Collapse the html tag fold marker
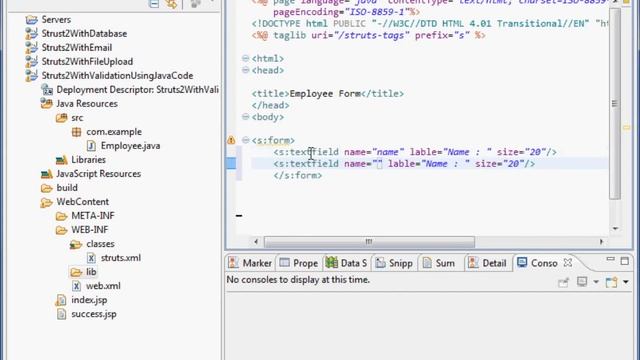Image resolution: width=640 pixels, height=360 pixels. click(x=245, y=58)
